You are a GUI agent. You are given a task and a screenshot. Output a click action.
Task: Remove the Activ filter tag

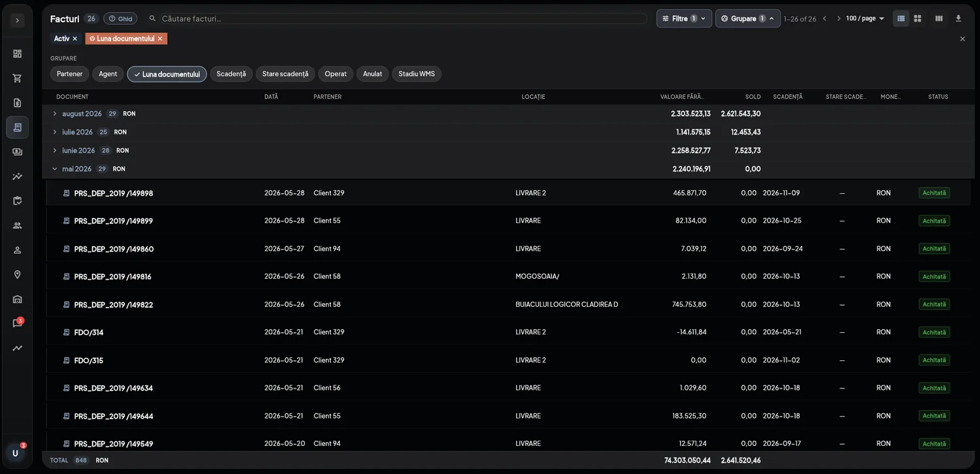pyautogui.click(x=75, y=39)
